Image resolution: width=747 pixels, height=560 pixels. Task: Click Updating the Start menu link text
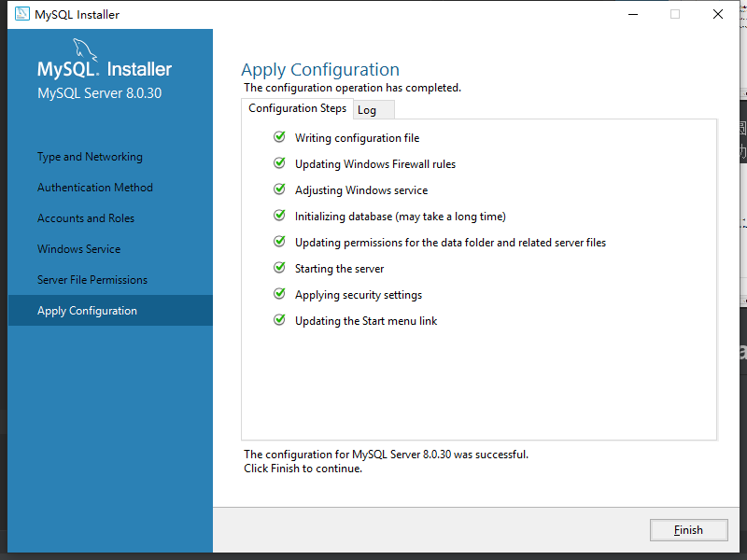click(x=366, y=321)
